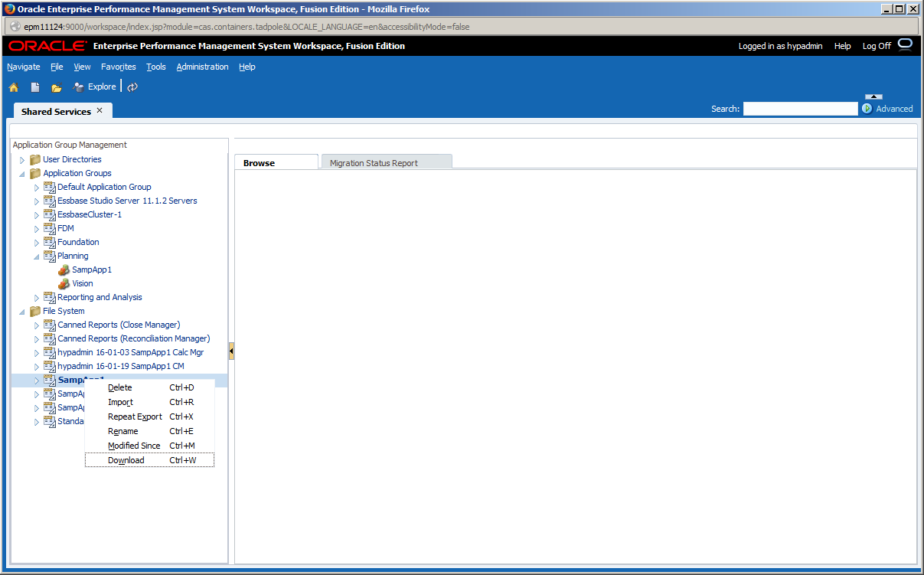The height and width of the screenshot is (575, 924).
Task: Select Canned Reports (Reconciliation Manager)
Action: tap(134, 338)
